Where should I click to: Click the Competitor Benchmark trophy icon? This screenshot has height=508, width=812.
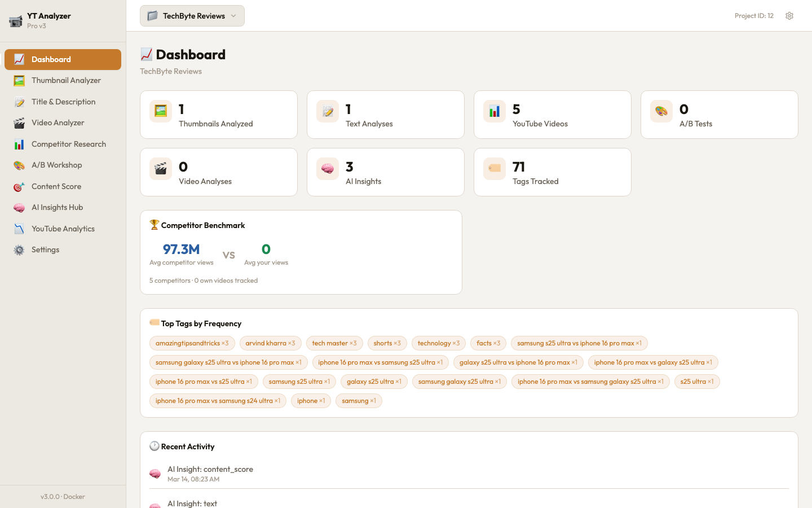pos(155,225)
